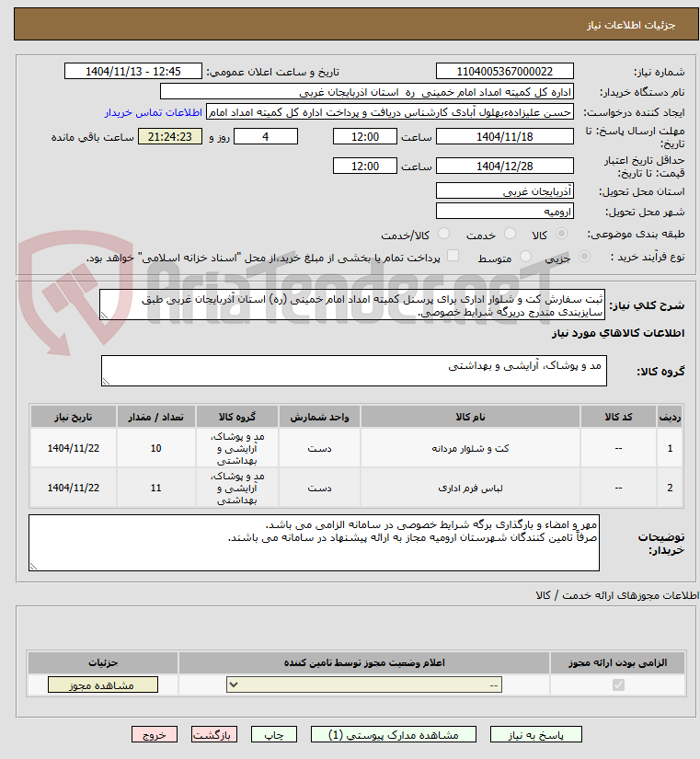
Task: Click the remaining time countdown 21:24:23
Action: 170,136
